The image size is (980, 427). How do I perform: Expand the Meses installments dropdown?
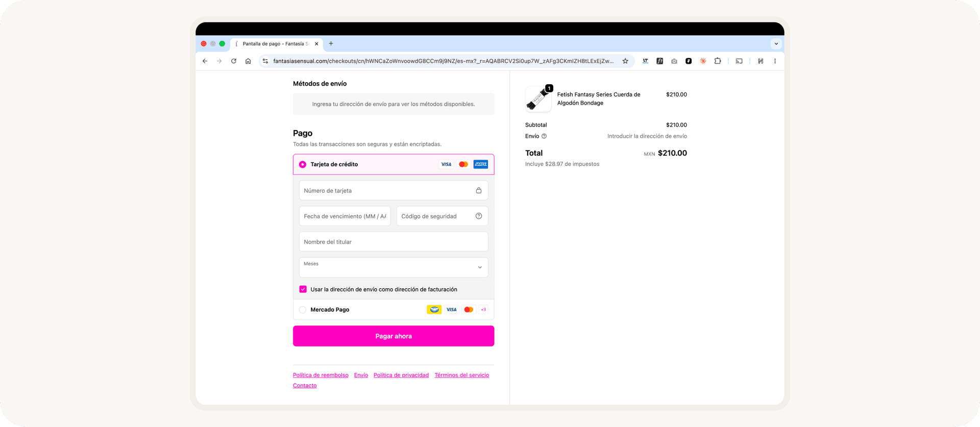[x=394, y=267]
